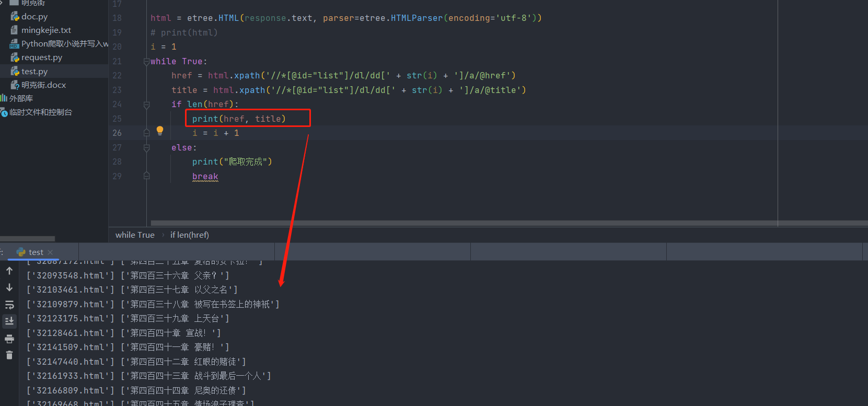
Task: Click output line '32103461.html'
Action: tap(132, 289)
